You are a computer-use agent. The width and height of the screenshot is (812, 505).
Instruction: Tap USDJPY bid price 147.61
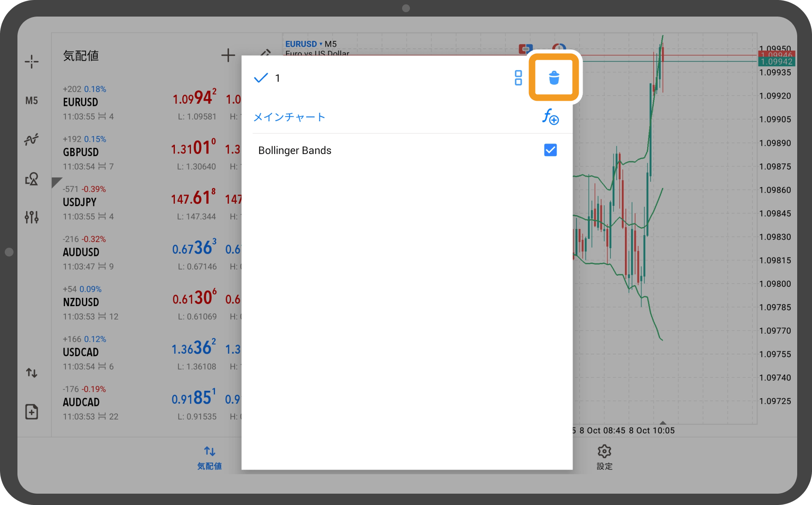click(193, 198)
